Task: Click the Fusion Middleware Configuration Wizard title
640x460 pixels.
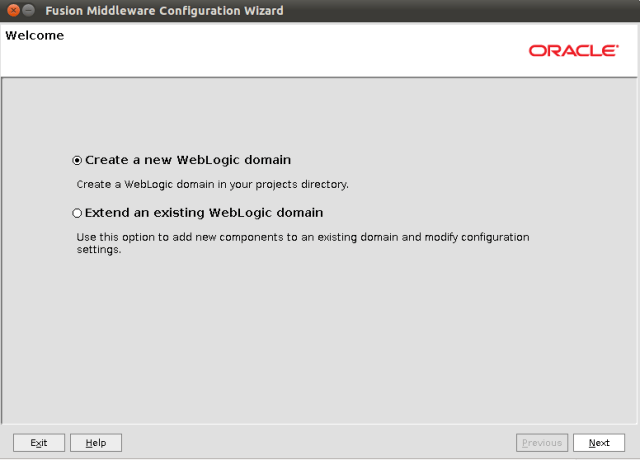Action: 164,11
